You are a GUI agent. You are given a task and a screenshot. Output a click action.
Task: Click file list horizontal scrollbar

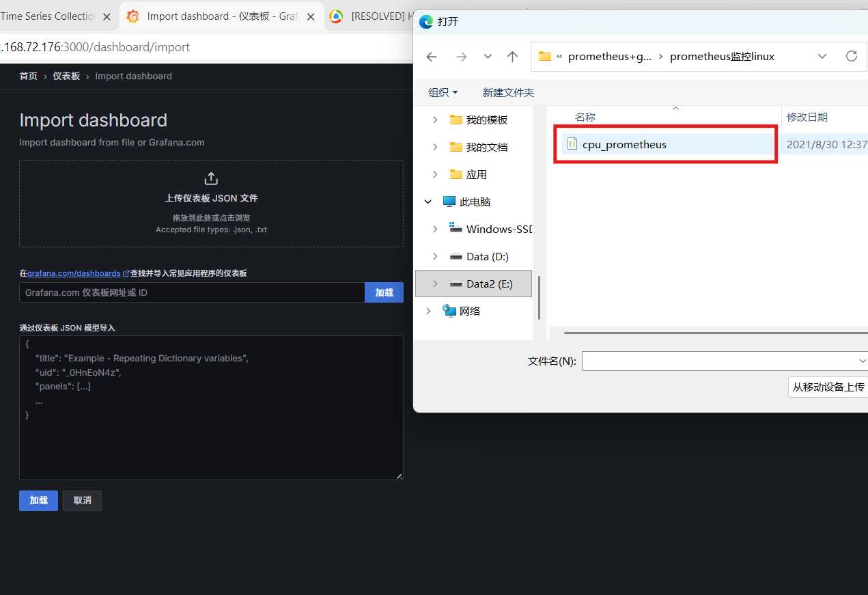coord(716,333)
